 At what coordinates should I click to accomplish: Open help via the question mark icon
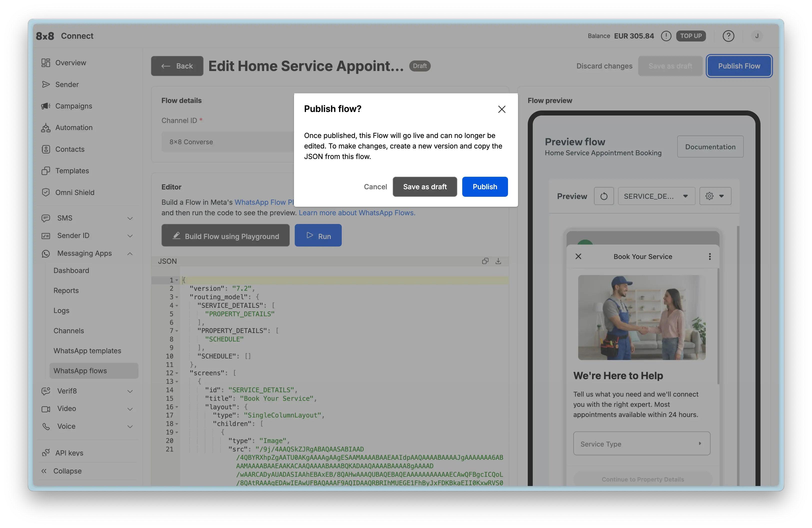729,36
